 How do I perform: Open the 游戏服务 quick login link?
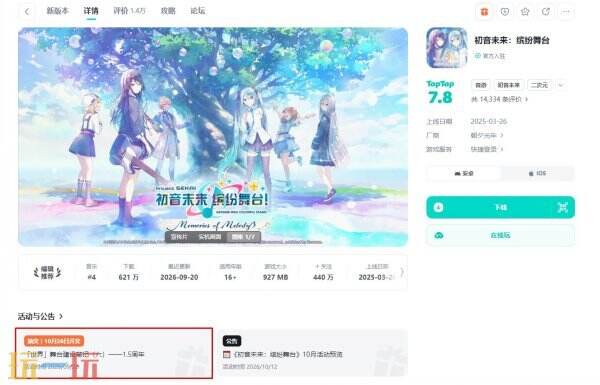[x=487, y=149]
